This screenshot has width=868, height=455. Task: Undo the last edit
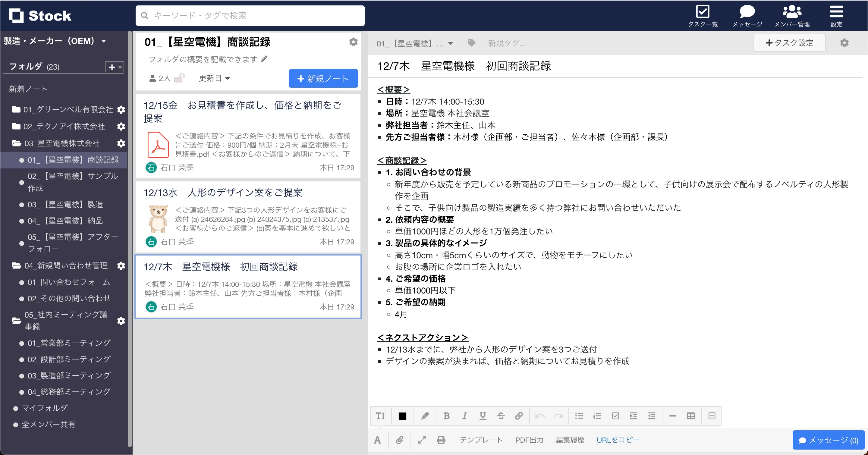point(540,416)
